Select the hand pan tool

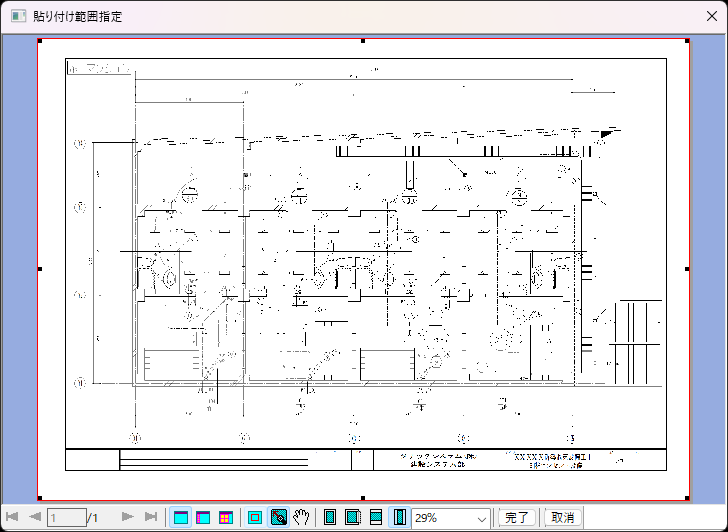tap(301, 517)
